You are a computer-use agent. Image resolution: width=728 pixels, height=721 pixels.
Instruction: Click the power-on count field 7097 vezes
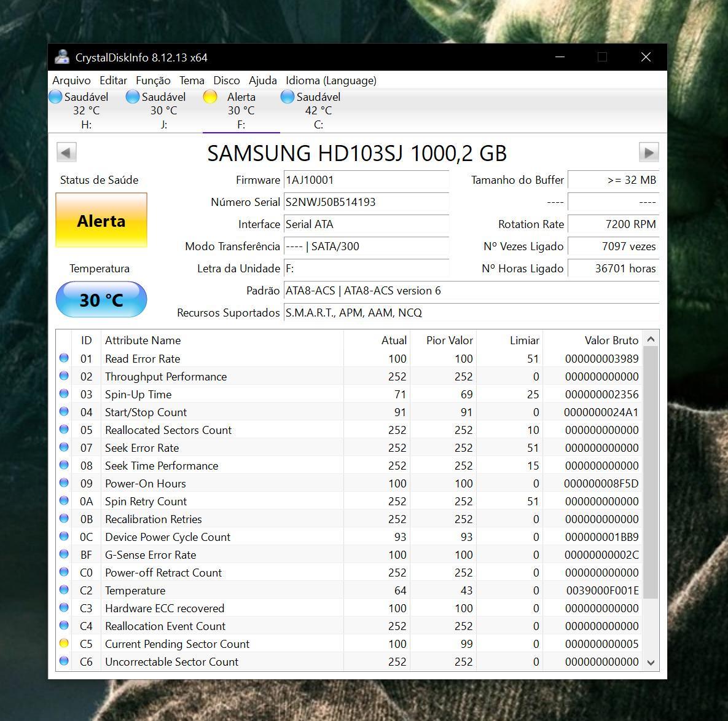[x=613, y=246]
